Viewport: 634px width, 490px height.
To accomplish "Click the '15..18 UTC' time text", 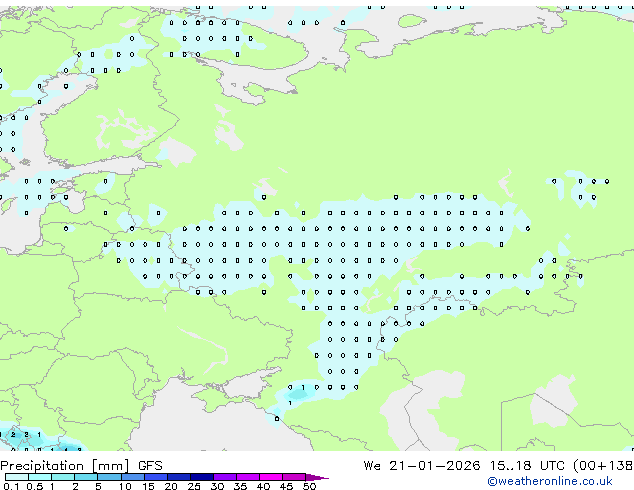I will [527, 466].
